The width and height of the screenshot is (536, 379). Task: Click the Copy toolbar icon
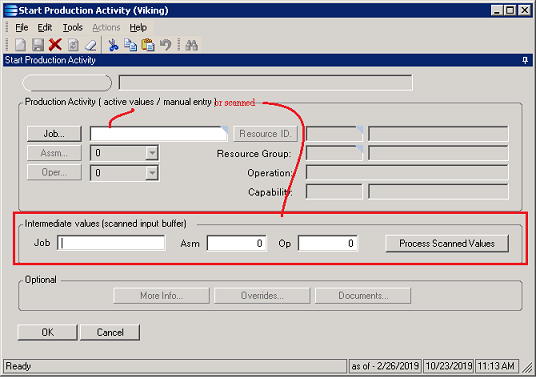point(130,45)
